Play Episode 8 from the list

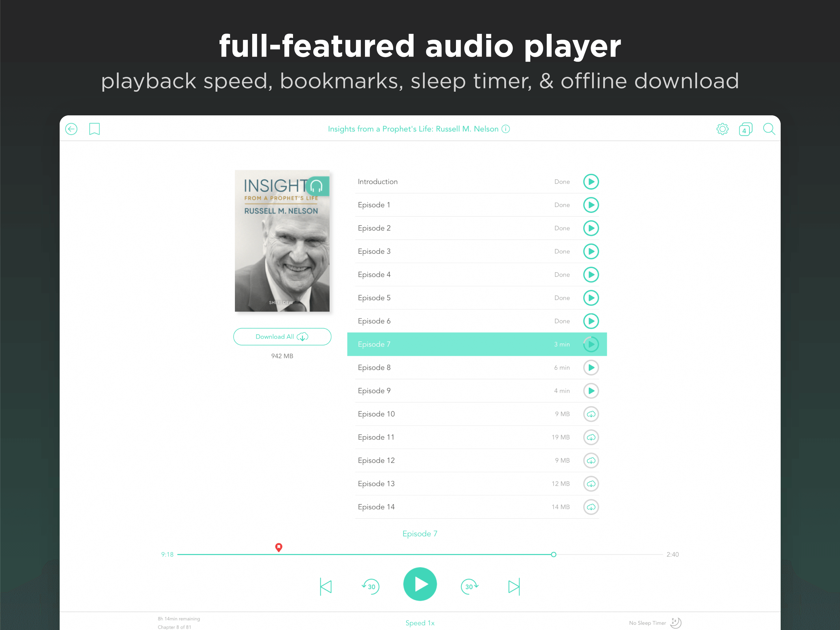point(591,367)
